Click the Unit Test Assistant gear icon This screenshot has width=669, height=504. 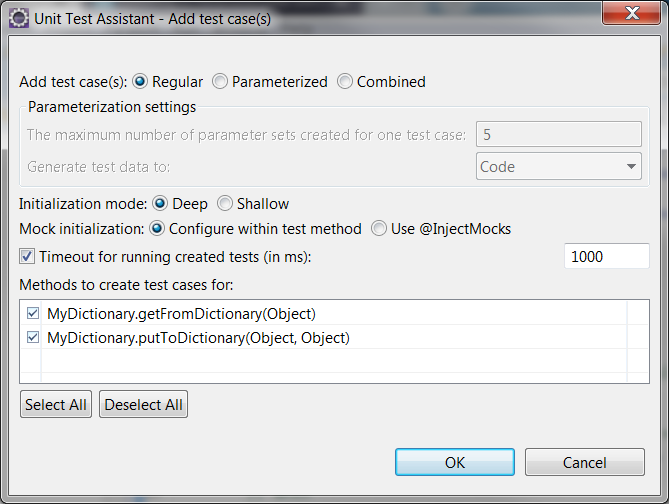[x=19, y=19]
